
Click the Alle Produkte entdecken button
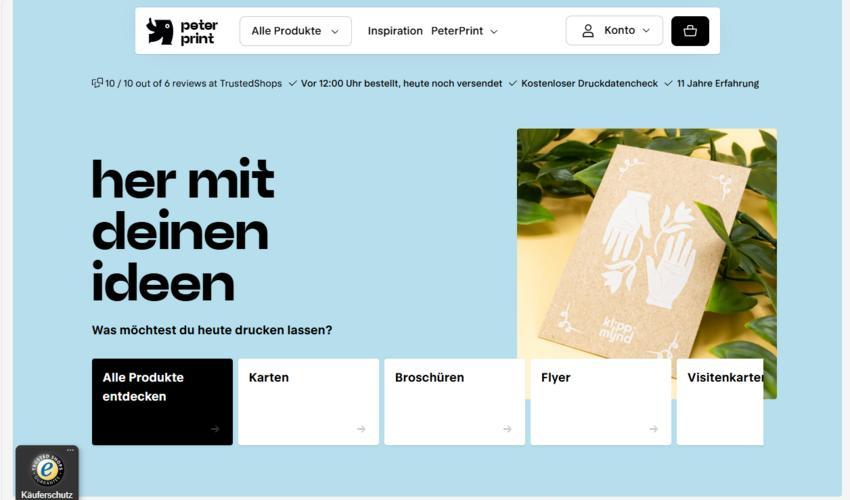[x=162, y=402]
